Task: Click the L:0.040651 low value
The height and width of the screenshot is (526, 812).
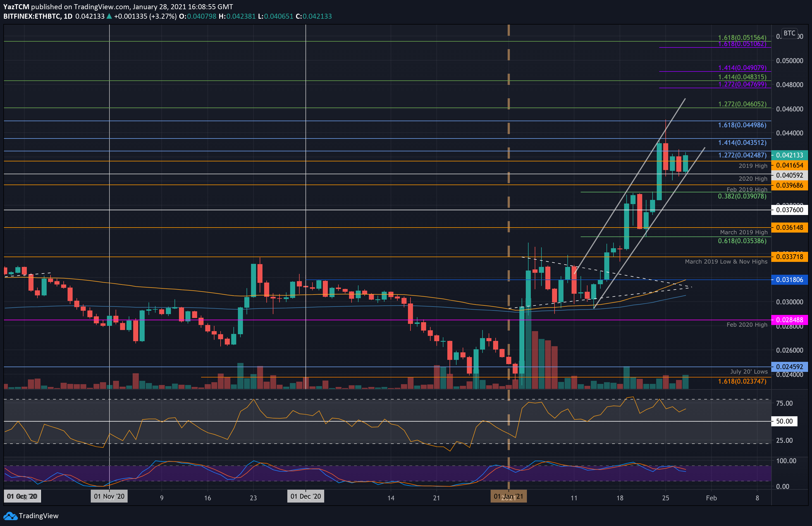Action: 275,16
